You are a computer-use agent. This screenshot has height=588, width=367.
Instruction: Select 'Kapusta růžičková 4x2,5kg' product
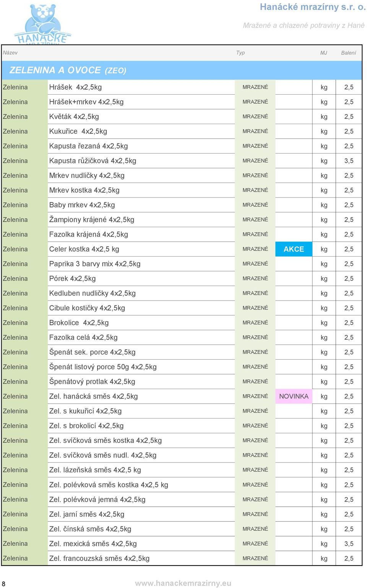(x=93, y=161)
